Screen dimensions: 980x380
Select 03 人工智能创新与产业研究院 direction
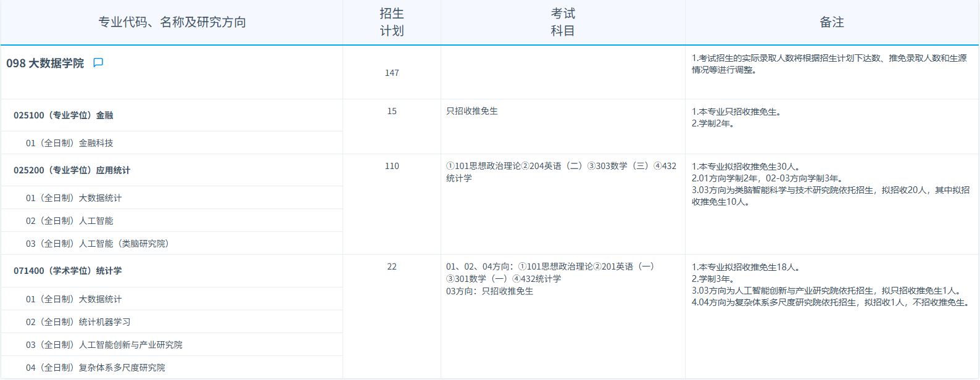pos(104,345)
